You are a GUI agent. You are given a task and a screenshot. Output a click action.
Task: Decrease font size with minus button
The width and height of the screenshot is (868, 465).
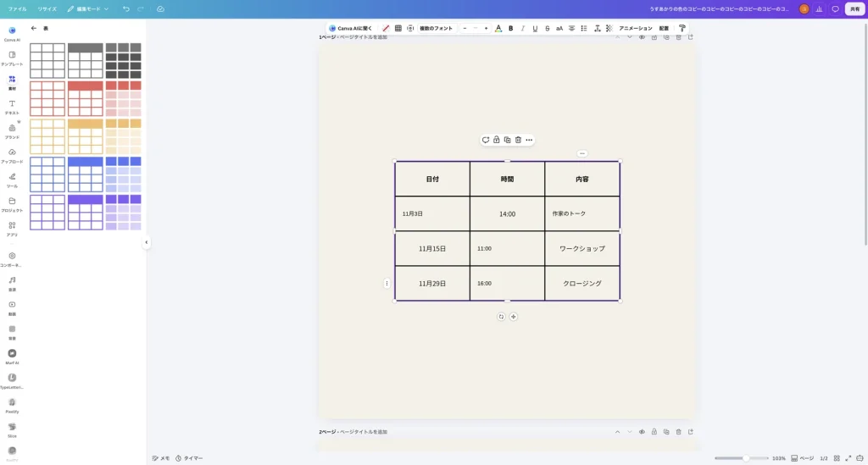coord(465,28)
